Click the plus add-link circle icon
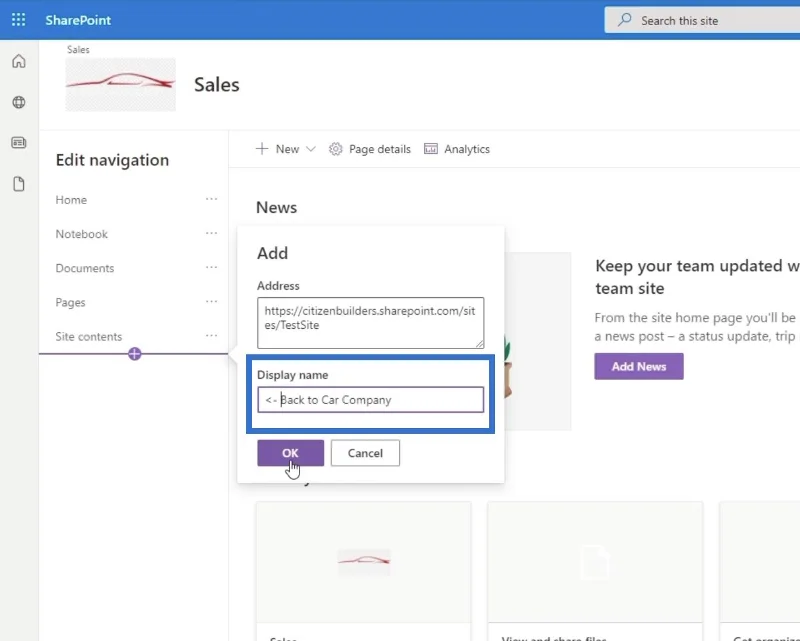This screenshot has width=800, height=641. [x=135, y=354]
